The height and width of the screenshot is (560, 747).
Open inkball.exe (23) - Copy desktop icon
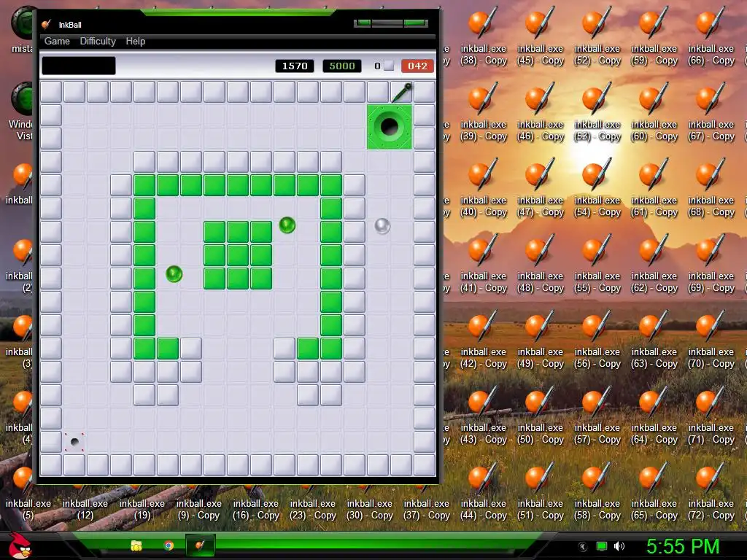pos(312,505)
